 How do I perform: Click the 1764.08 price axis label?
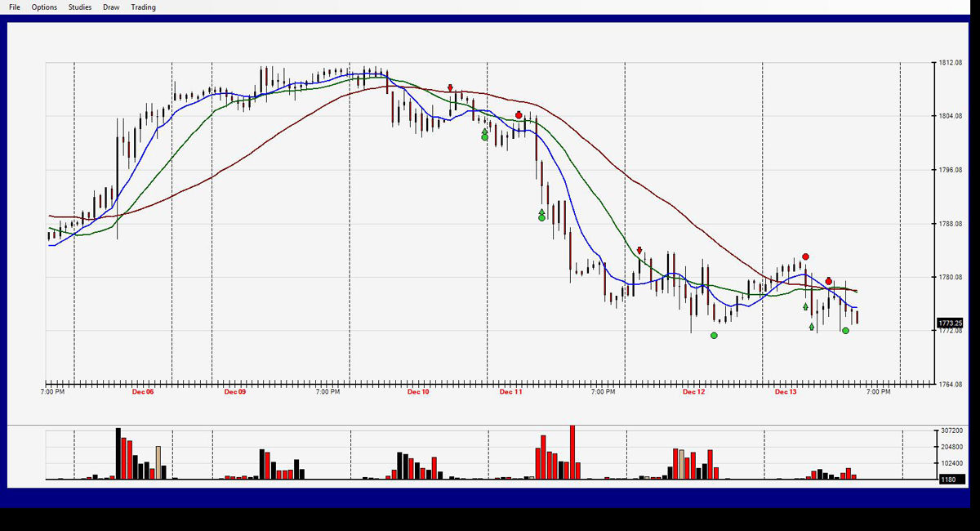951,384
